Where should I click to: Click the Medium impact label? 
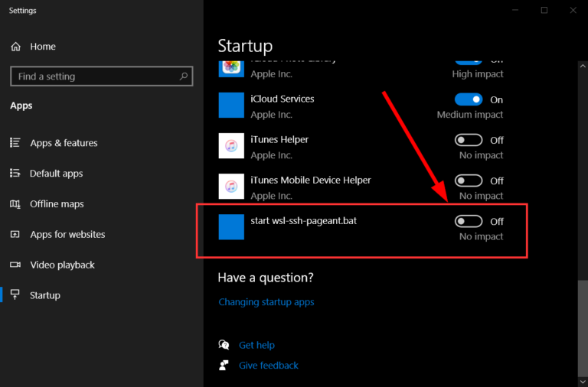pos(470,115)
